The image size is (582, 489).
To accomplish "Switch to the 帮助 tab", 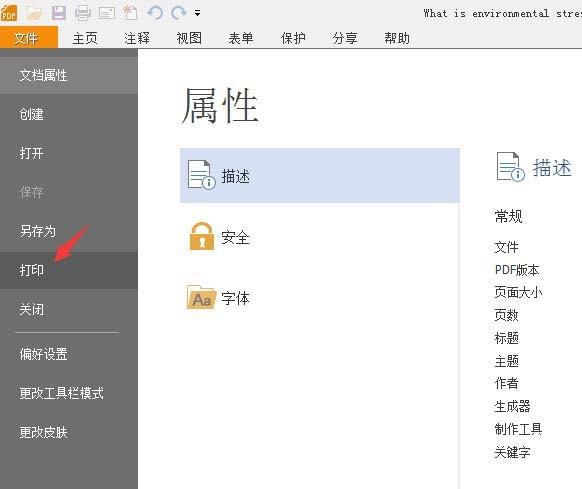I will tap(397, 38).
